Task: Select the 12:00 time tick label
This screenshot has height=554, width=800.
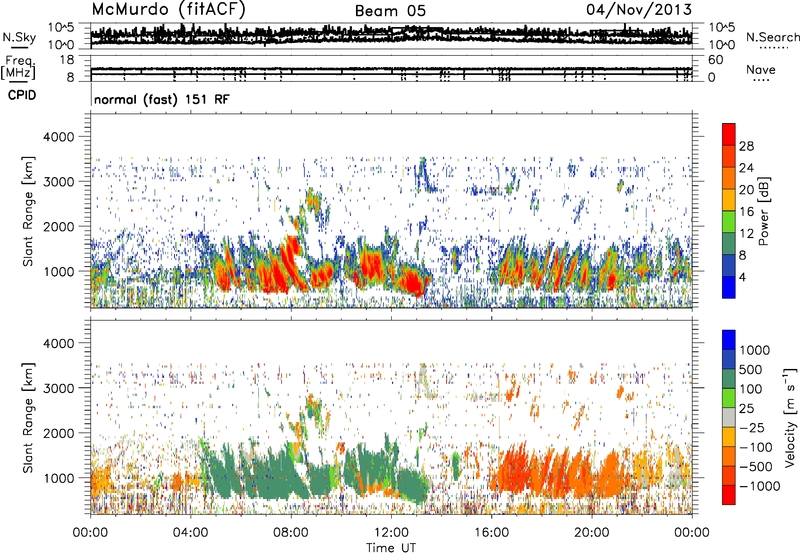Action: (391, 533)
